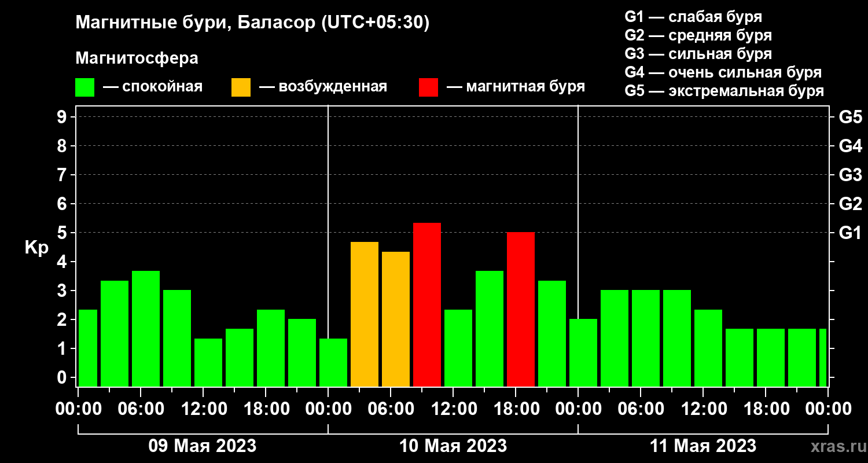
Task: Click the red bar reaching exactly Kp 5
Action: pos(521,310)
